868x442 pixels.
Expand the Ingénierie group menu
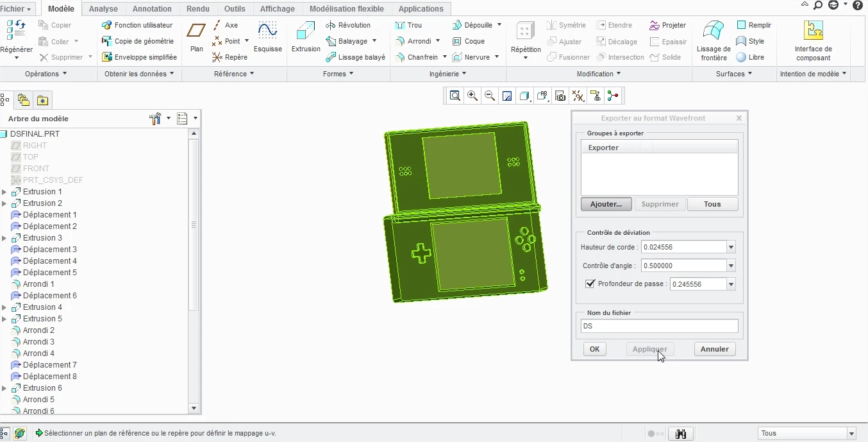[449, 74]
